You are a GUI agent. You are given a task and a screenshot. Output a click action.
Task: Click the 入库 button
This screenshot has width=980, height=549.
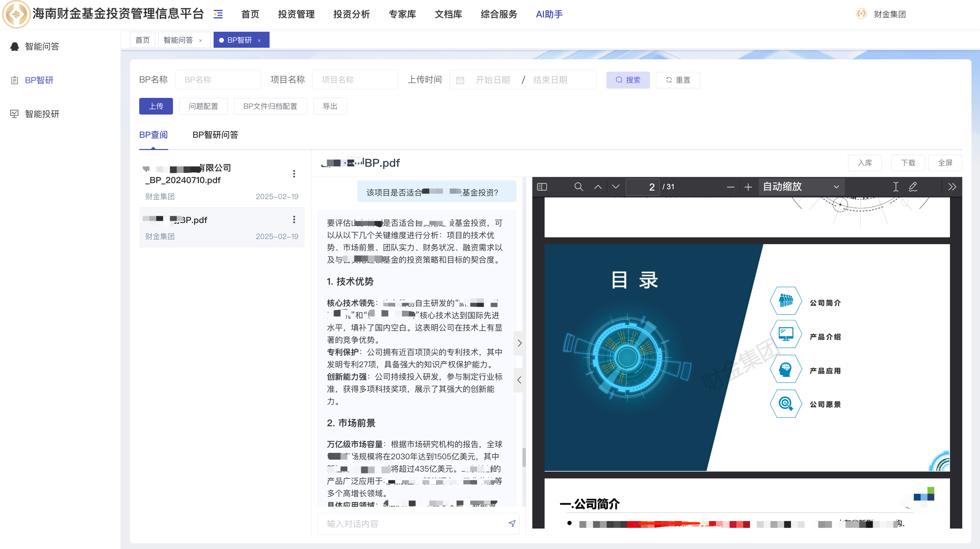(x=864, y=163)
